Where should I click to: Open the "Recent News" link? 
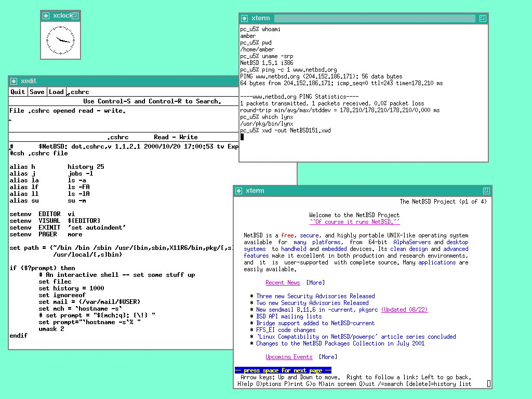pos(283,283)
